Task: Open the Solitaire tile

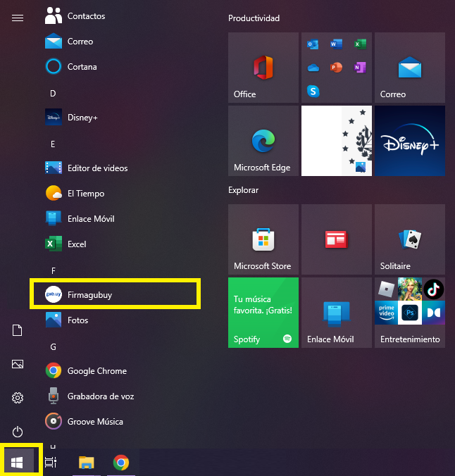Action: tap(410, 239)
